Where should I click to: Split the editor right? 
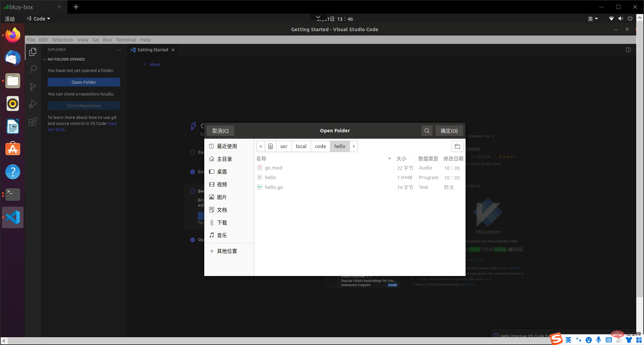628,50
